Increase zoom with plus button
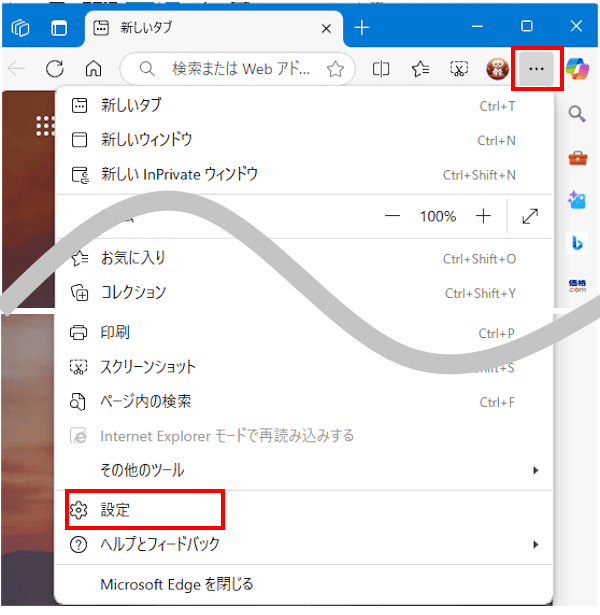Image resolution: width=600 pixels, height=615 pixels. pyautogui.click(x=483, y=216)
